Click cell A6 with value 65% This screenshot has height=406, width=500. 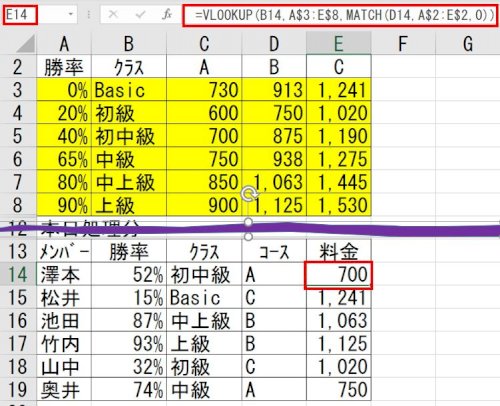64,158
